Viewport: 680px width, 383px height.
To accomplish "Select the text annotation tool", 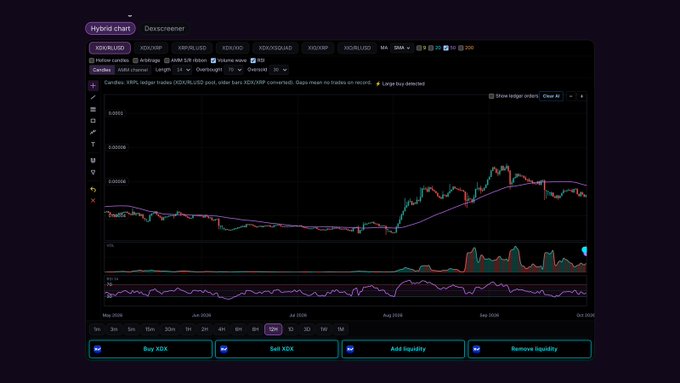I will pos(93,144).
